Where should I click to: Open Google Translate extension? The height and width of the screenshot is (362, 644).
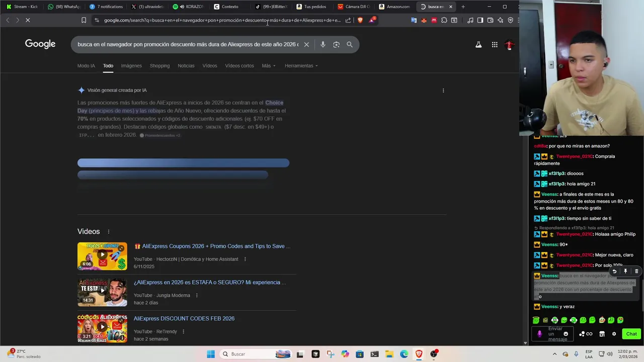(x=414, y=20)
